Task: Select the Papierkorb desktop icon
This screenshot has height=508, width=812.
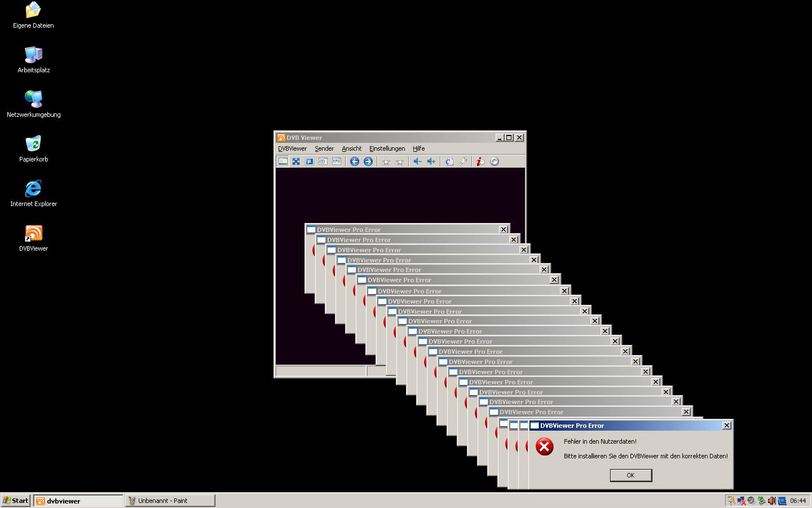Action: click(33, 150)
